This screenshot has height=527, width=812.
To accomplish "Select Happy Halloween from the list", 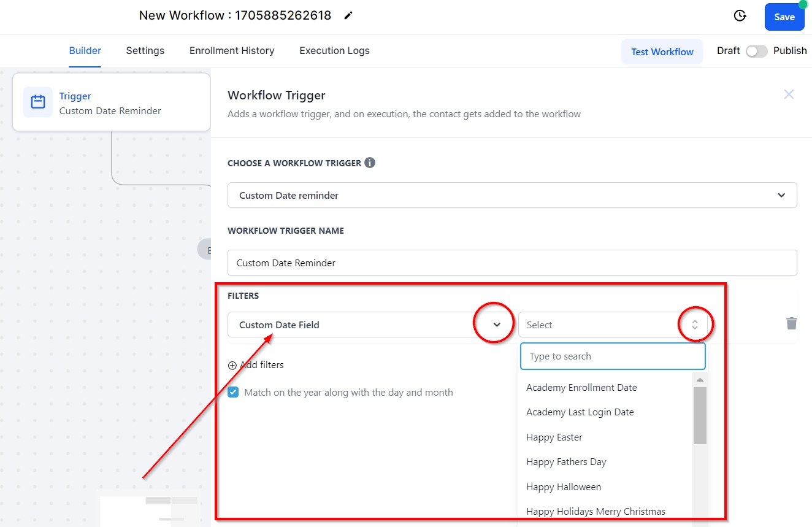I will [x=564, y=487].
